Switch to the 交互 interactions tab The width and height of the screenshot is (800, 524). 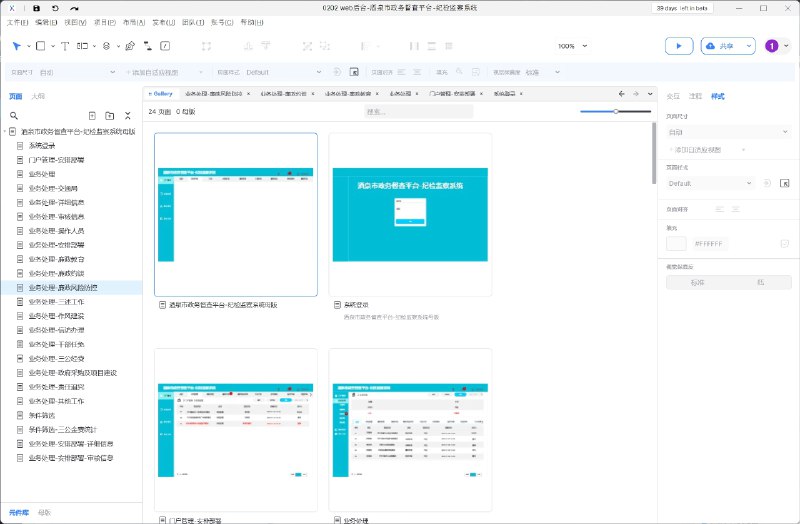point(673,96)
